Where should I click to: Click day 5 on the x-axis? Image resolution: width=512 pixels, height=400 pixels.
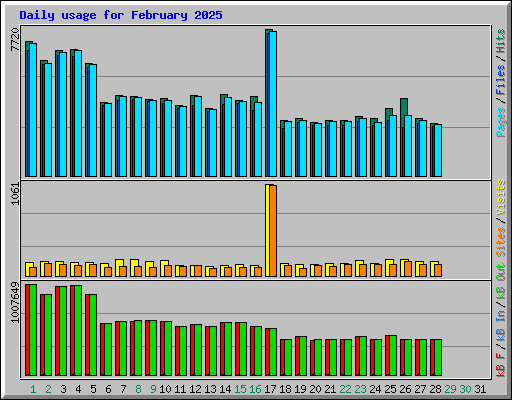pyautogui.click(x=93, y=389)
